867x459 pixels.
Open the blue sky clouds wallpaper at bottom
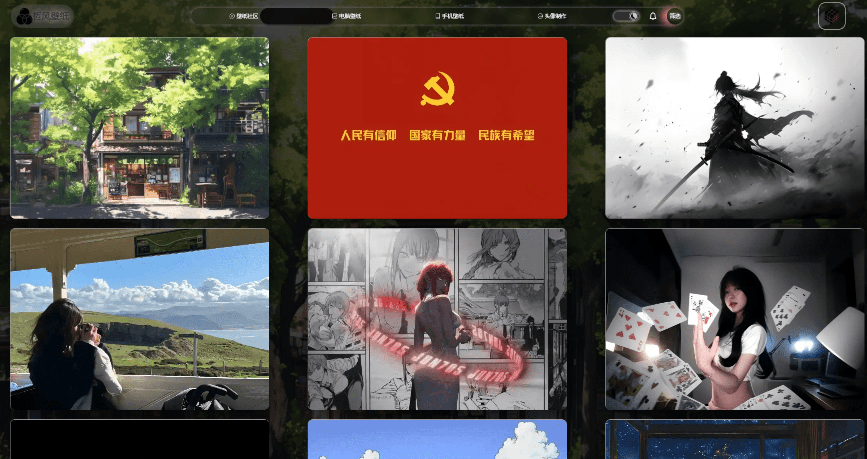(x=437, y=440)
